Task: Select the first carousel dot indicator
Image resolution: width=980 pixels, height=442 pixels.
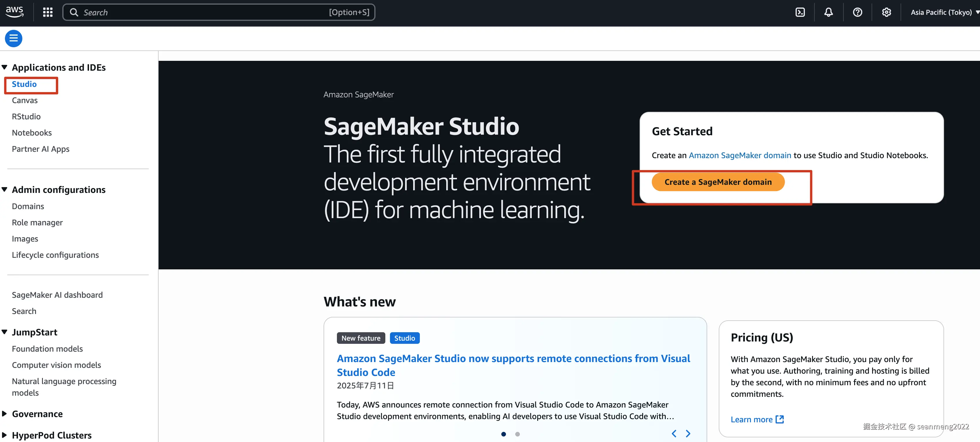Action: pos(503,434)
